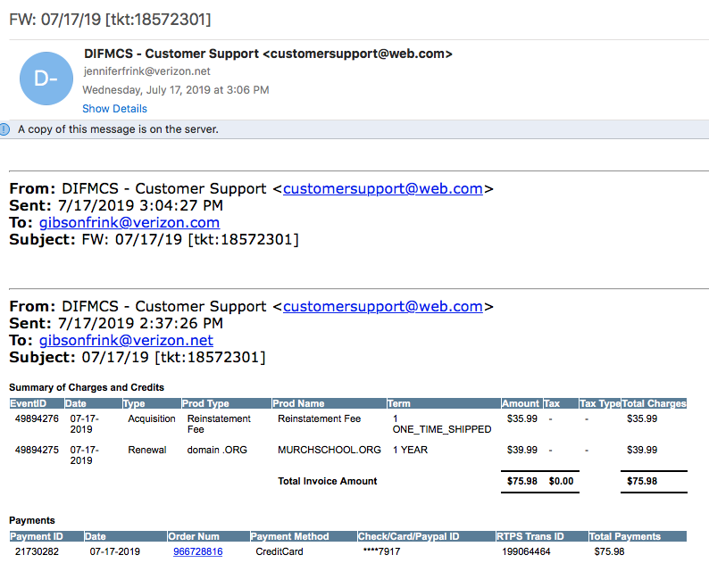Expand message headers via Show Details
Image resolution: width=709 pixels, height=588 pixels.
pyautogui.click(x=114, y=109)
